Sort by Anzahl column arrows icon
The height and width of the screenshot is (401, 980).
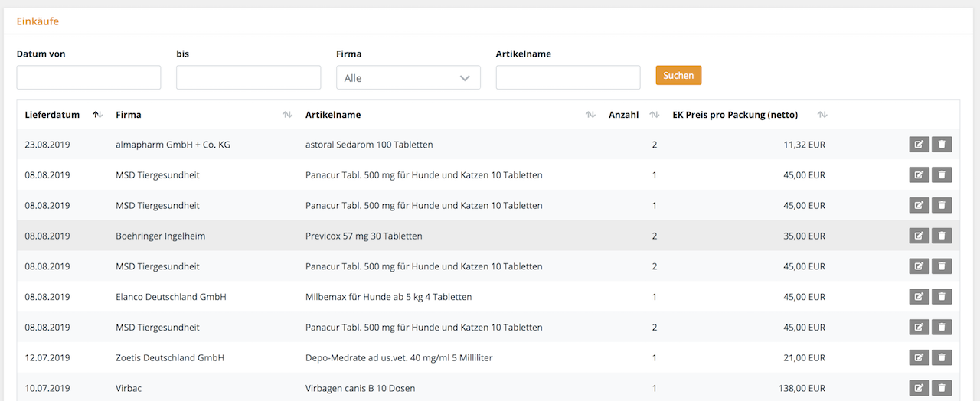point(654,115)
